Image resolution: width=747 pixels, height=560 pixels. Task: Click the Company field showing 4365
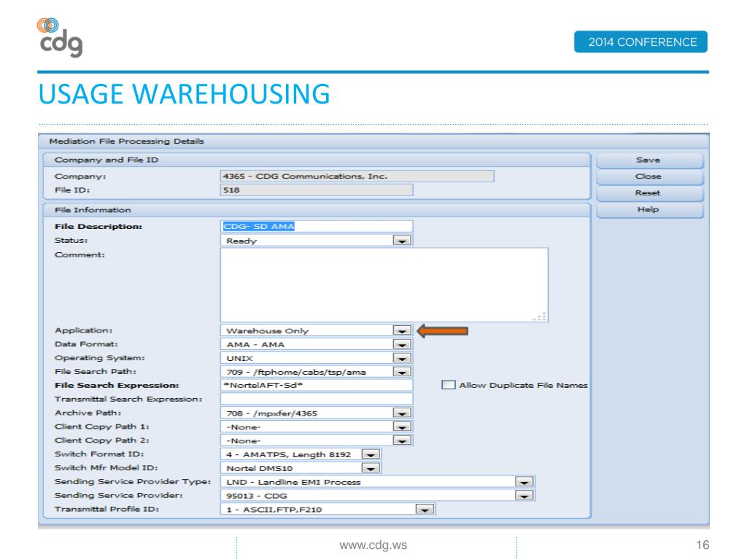tap(357, 176)
